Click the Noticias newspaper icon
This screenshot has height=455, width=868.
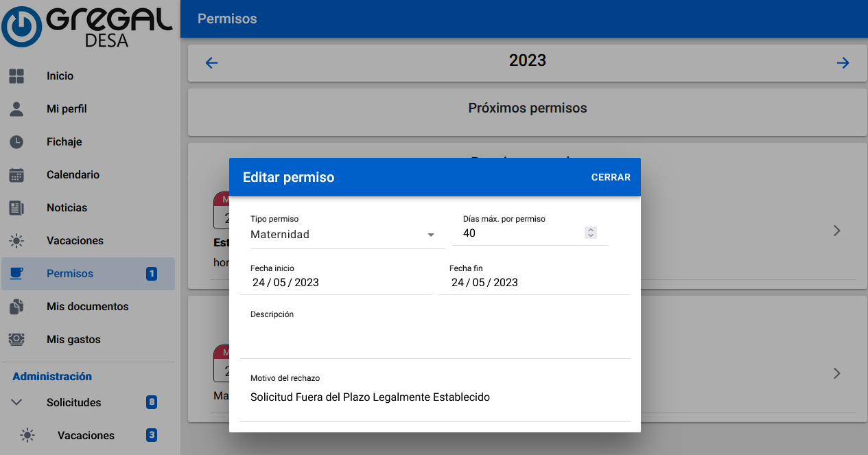pos(16,208)
